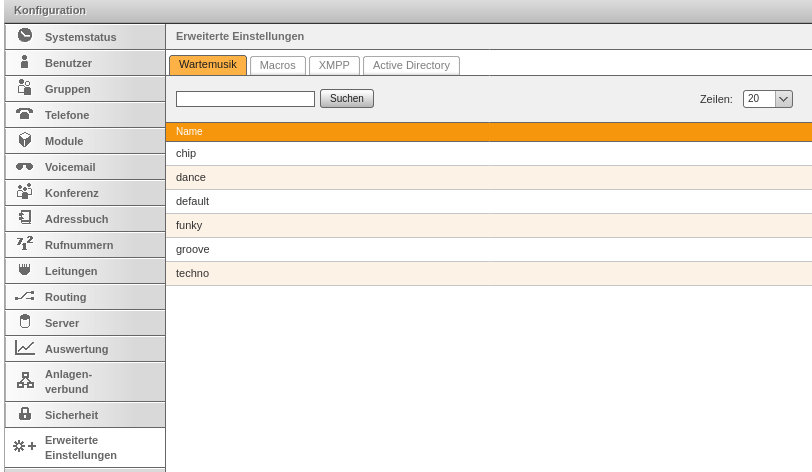Click the Adressbuch book icon
This screenshot has width=812, height=472.
(x=25, y=218)
